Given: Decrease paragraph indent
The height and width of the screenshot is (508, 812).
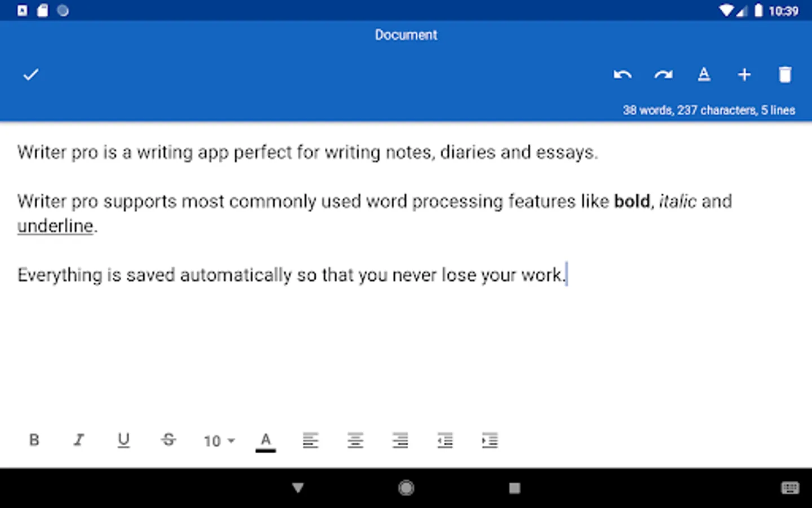Looking at the screenshot, I should (445, 440).
